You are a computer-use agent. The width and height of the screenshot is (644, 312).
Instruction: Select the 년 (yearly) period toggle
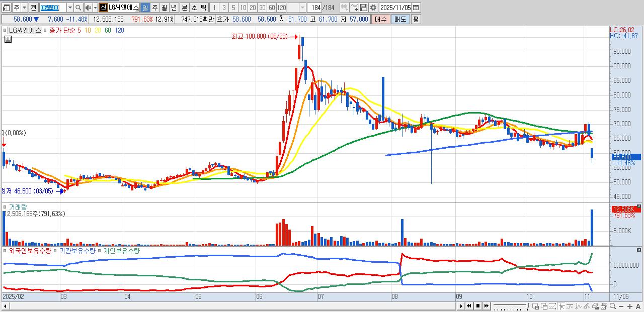[x=174, y=8]
